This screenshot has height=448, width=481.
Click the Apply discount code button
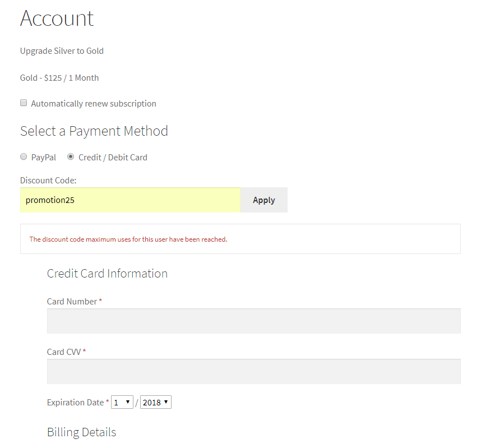(x=263, y=200)
